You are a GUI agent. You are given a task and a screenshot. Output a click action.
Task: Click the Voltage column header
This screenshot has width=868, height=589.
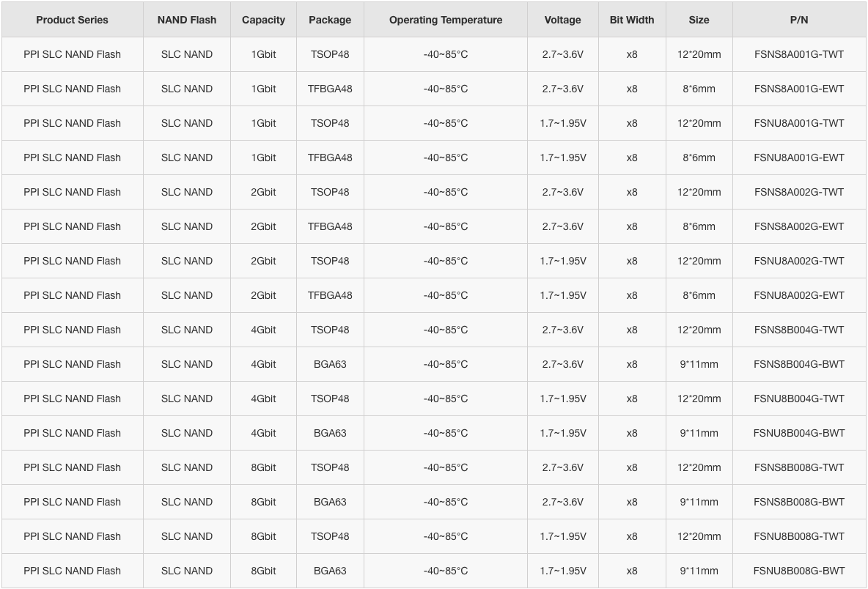tap(562, 20)
